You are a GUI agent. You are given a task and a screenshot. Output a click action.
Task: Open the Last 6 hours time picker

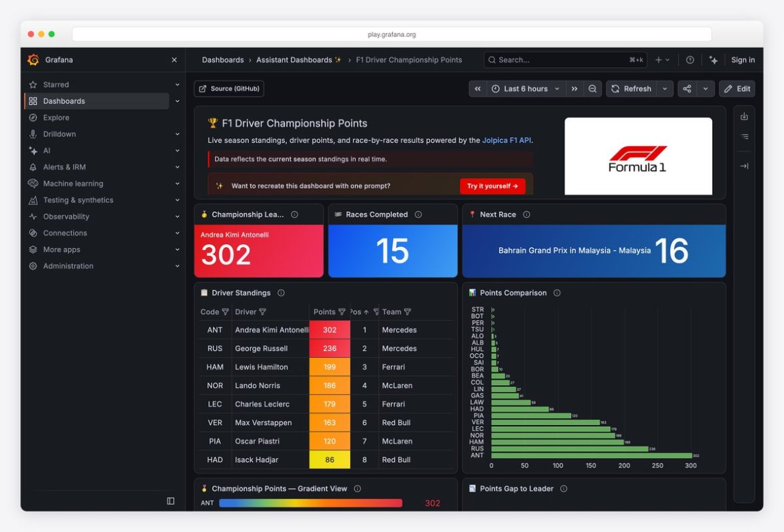526,88
